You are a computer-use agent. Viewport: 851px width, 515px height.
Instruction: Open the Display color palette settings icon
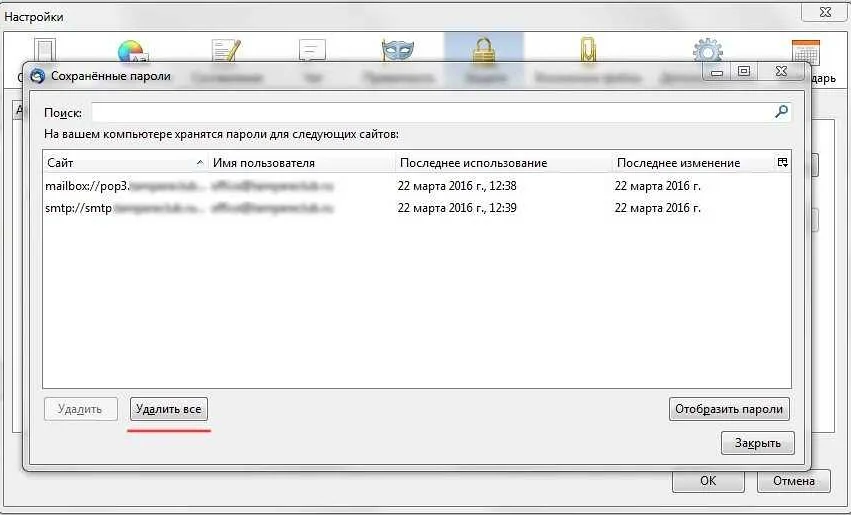coord(131,50)
